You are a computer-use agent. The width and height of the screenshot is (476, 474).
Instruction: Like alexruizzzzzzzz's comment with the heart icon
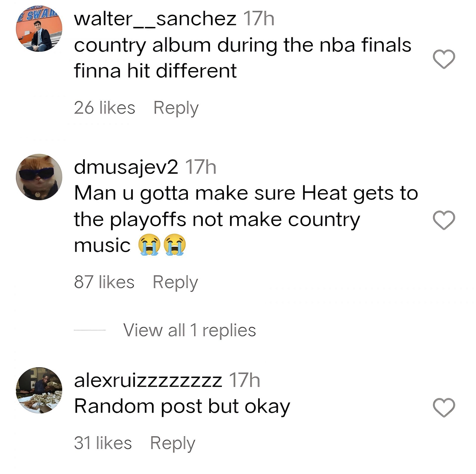[x=444, y=408]
